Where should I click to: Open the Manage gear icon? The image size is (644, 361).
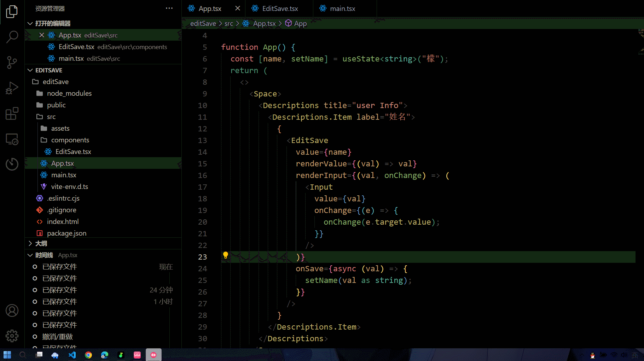[12, 336]
